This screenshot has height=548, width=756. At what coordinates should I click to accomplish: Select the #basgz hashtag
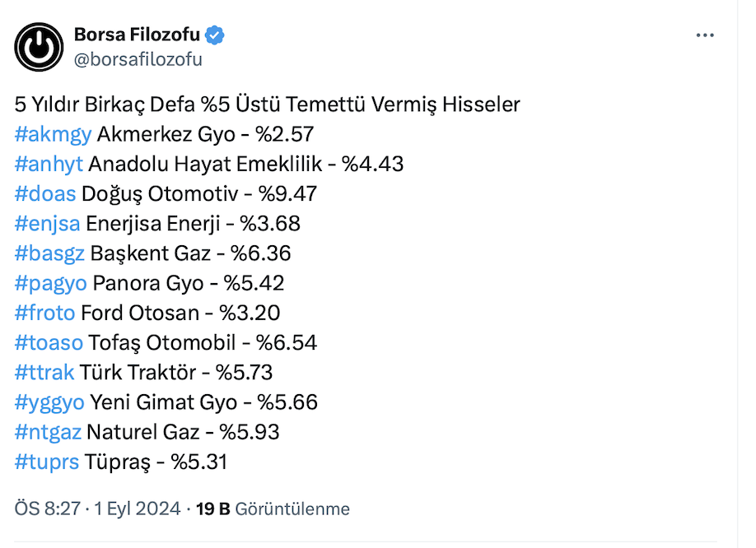click(x=49, y=253)
